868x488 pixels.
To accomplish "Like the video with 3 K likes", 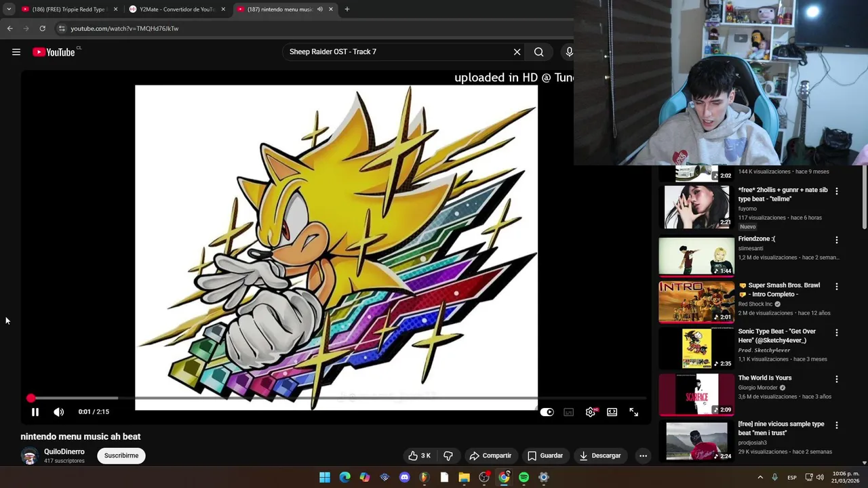I will pyautogui.click(x=419, y=455).
